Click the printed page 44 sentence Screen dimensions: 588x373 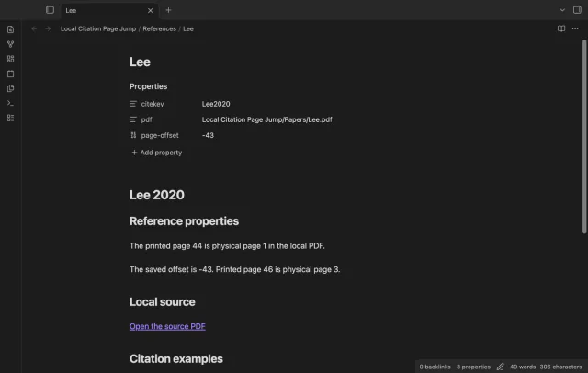(x=227, y=246)
